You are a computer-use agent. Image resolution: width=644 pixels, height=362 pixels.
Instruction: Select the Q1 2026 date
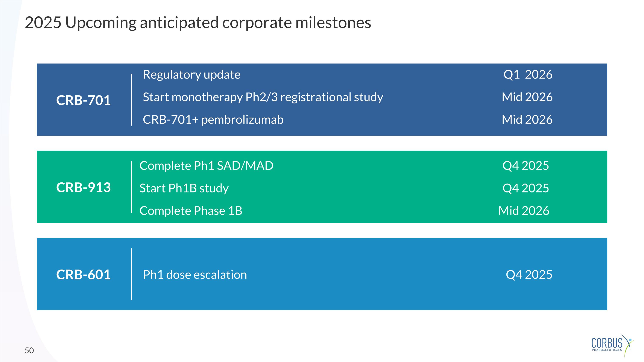(x=528, y=74)
